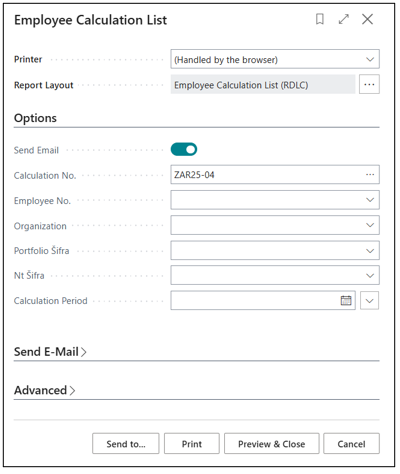Click dropdown arrow beside Calculation Period
The image size is (400, 474).
pyautogui.click(x=369, y=300)
